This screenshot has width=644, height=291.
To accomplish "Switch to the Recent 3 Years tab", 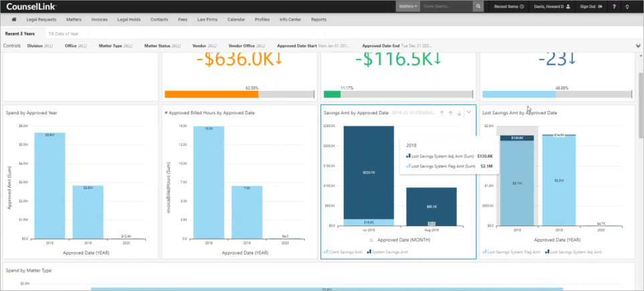I will (x=19, y=33).
